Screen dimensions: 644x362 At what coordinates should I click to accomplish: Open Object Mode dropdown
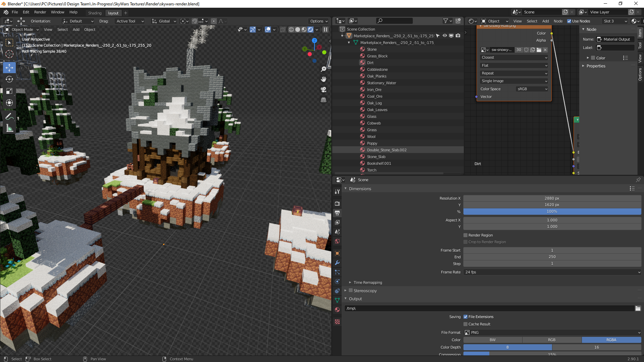(22, 30)
